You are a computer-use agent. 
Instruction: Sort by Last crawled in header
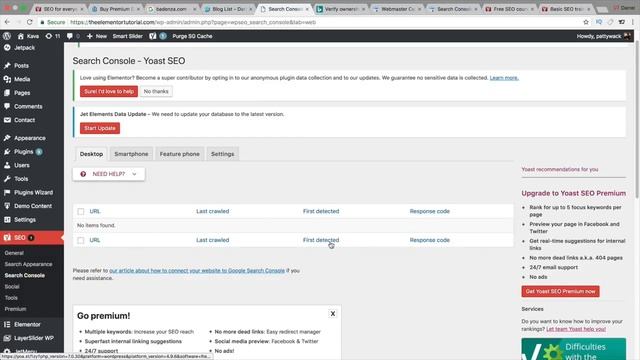(x=213, y=211)
